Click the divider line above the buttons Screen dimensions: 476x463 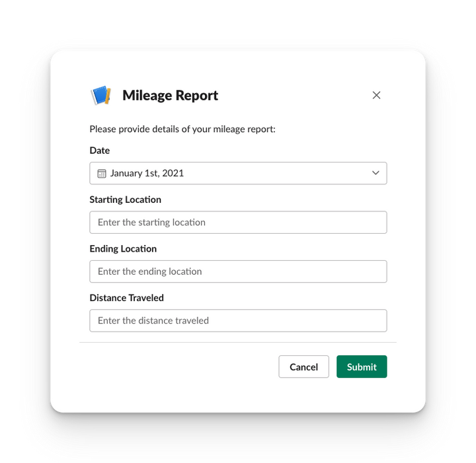click(x=238, y=342)
